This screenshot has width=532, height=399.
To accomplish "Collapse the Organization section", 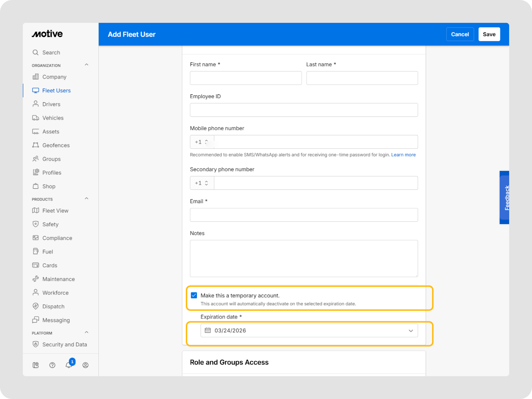I will 86,65.
